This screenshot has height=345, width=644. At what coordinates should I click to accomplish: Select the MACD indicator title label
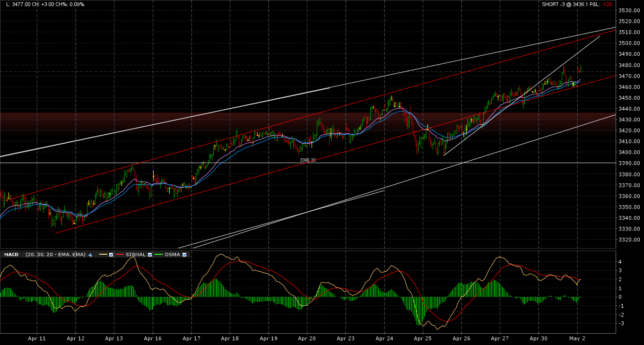(11, 255)
